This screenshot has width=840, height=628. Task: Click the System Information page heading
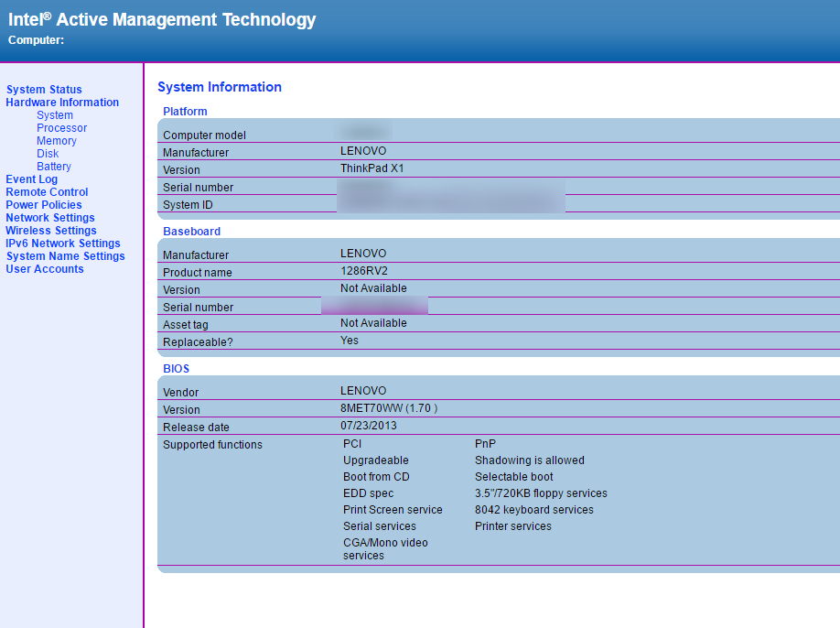click(220, 87)
